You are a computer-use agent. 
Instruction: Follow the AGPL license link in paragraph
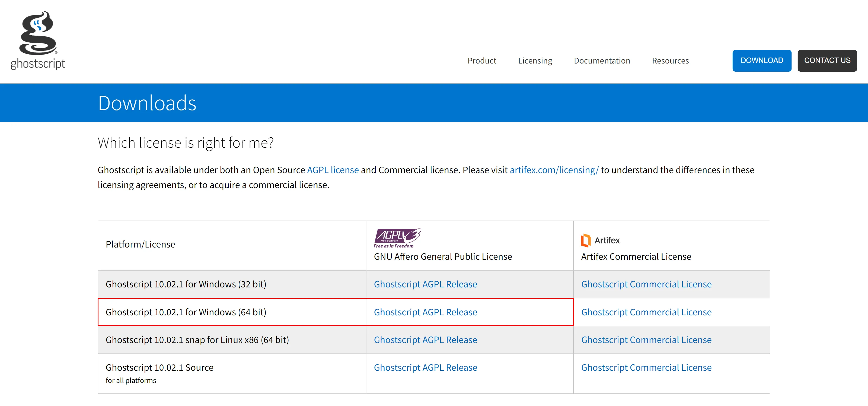click(333, 170)
